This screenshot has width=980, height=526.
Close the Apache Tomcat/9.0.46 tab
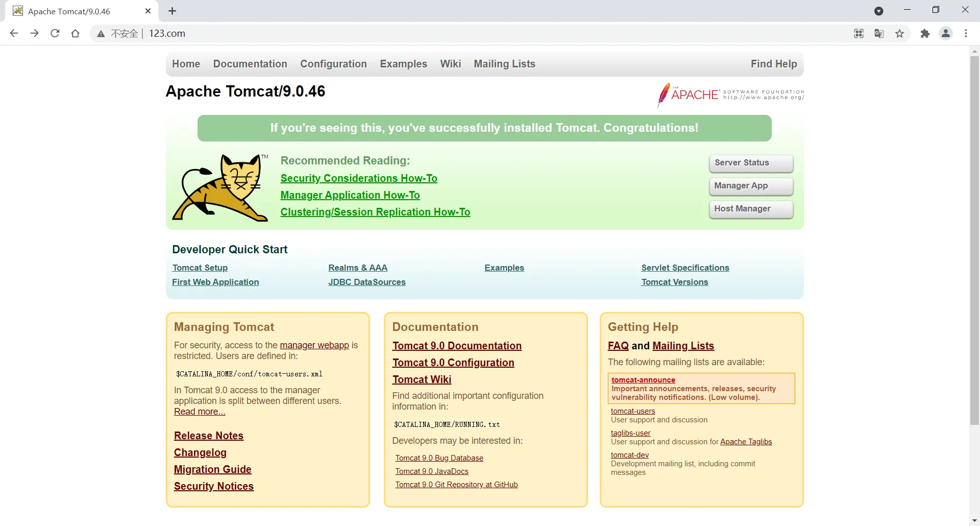coord(148,11)
